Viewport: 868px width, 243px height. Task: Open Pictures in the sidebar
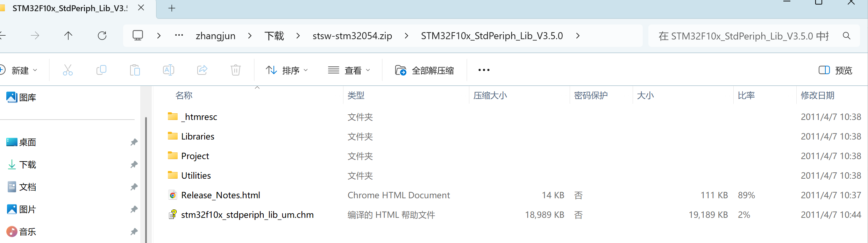click(21, 209)
